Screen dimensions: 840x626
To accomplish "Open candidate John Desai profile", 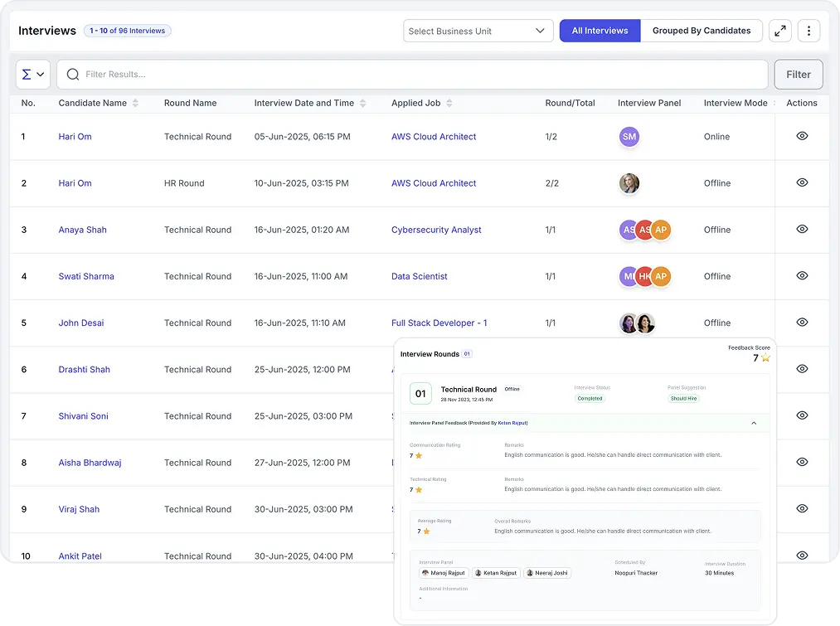I will point(81,323).
